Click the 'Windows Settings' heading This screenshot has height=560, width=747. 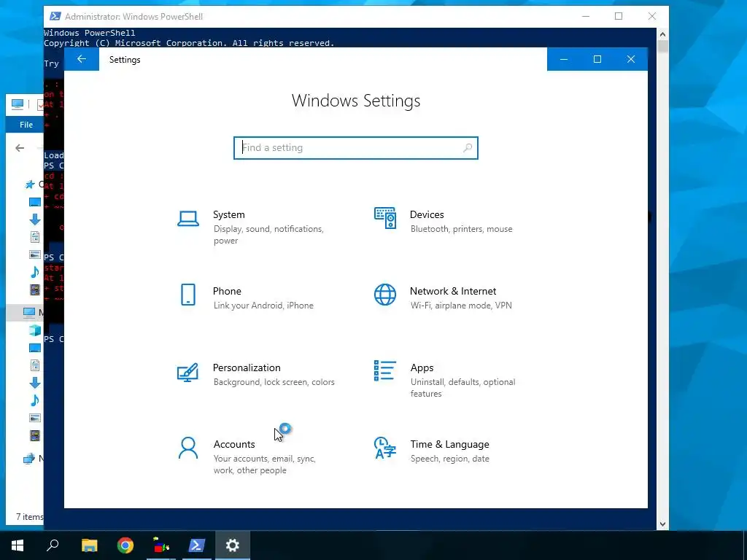(356, 101)
